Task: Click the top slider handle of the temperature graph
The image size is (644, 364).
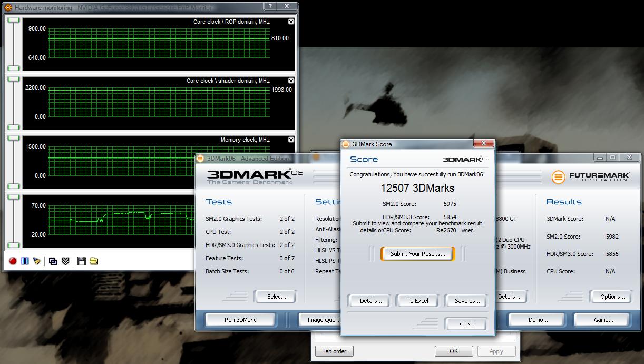Action: pyautogui.click(x=14, y=198)
